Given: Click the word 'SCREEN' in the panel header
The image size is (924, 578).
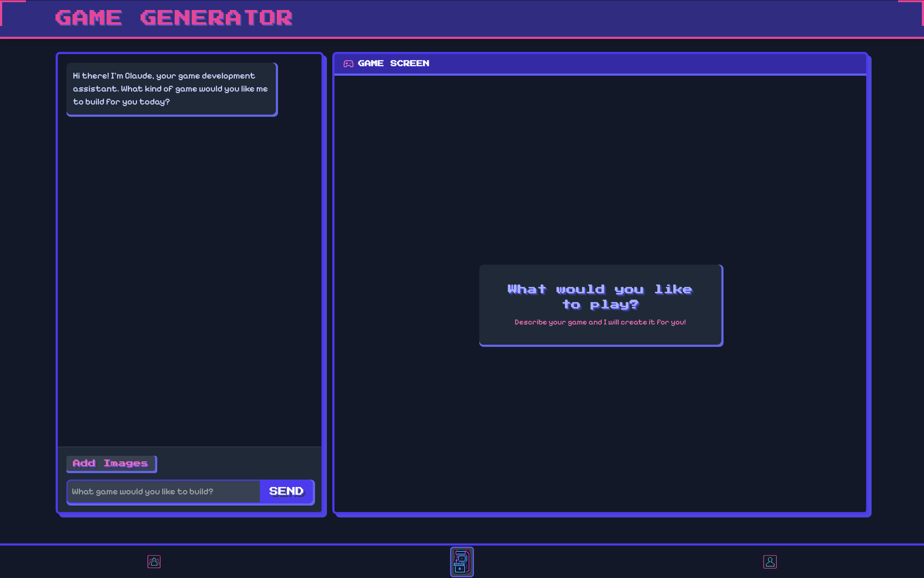Looking at the screenshot, I should [410, 64].
